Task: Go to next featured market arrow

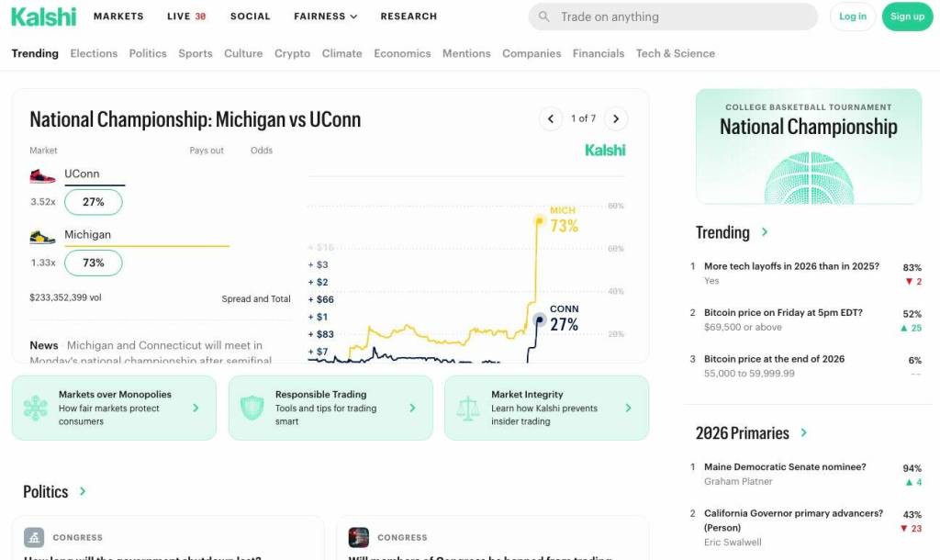Action: [617, 118]
